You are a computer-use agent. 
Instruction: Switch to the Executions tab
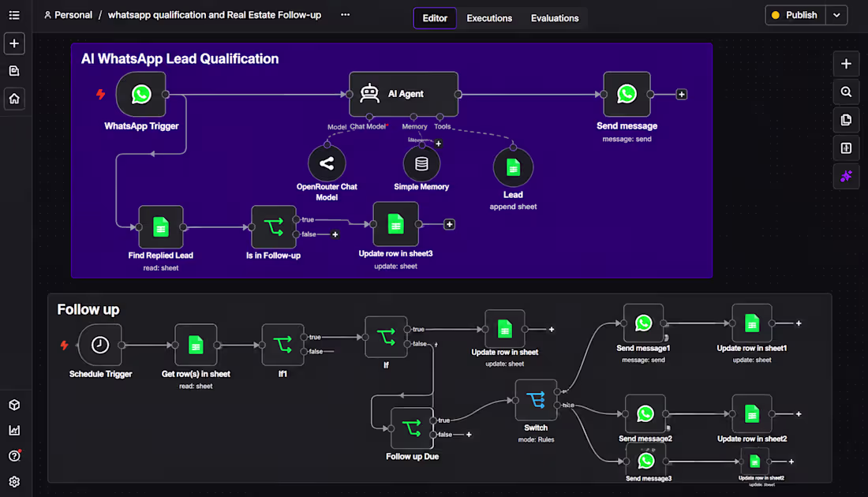point(489,18)
